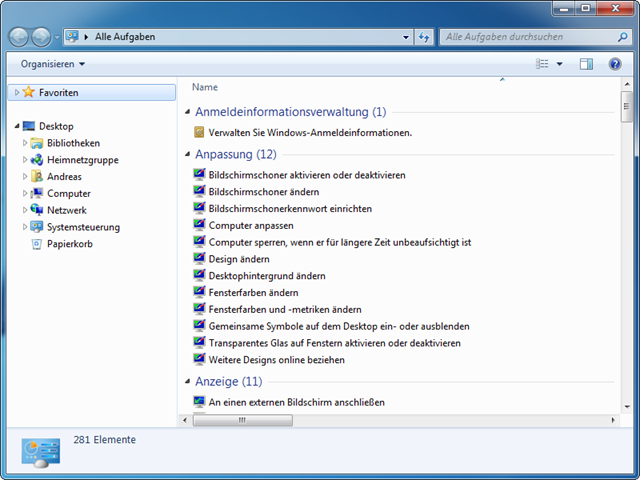Open Desktophintergrund ändern task
This screenshot has width=640, height=480.
(267, 276)
